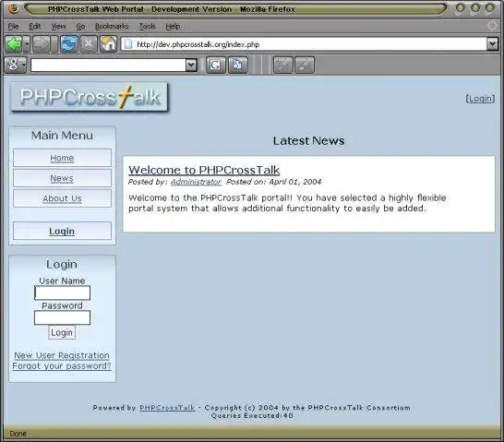
Task: Submit with the Login form button
Action: point(62,332)
